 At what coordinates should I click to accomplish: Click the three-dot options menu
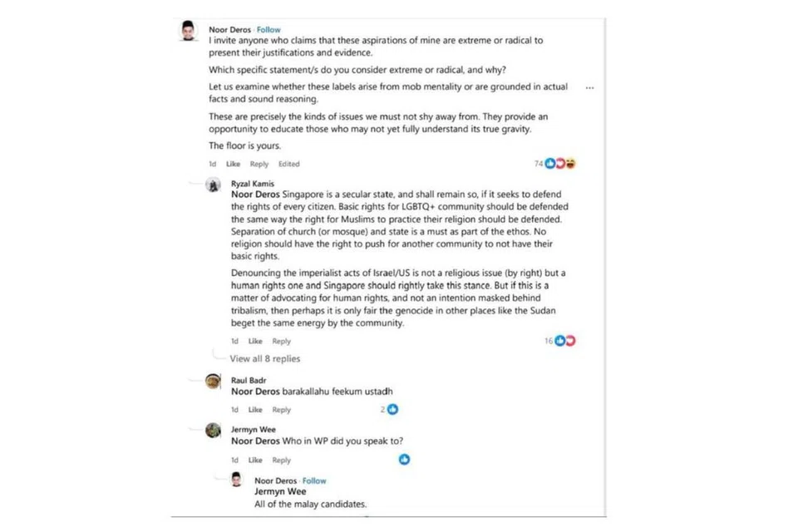590,86
